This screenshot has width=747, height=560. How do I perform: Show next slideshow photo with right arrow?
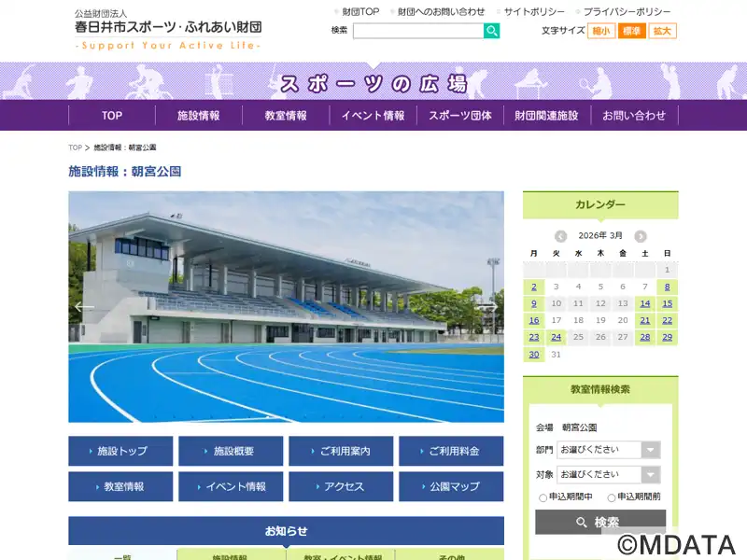[x=487, y=307]
